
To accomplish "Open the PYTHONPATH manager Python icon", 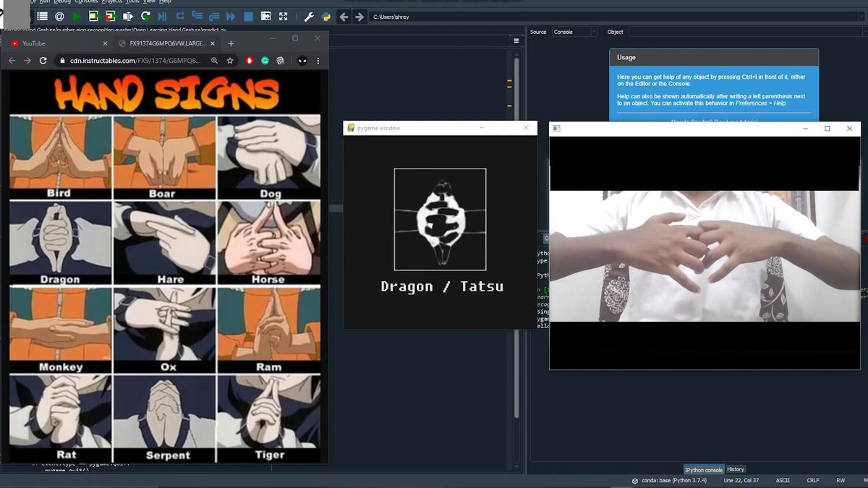I will (325, 16).
